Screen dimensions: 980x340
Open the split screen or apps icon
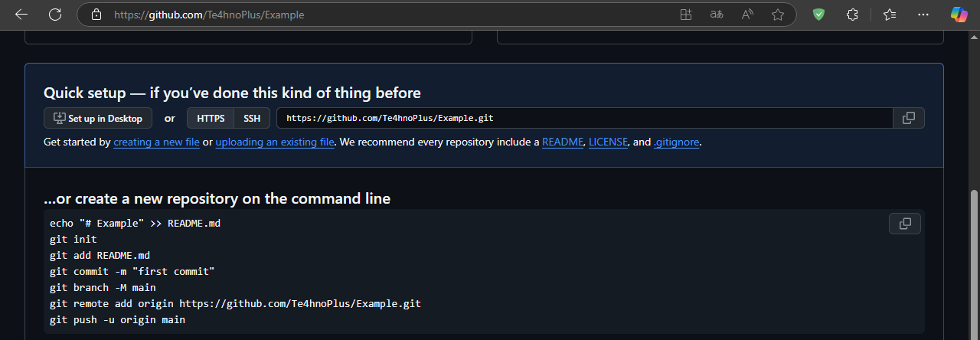point(685,15)
